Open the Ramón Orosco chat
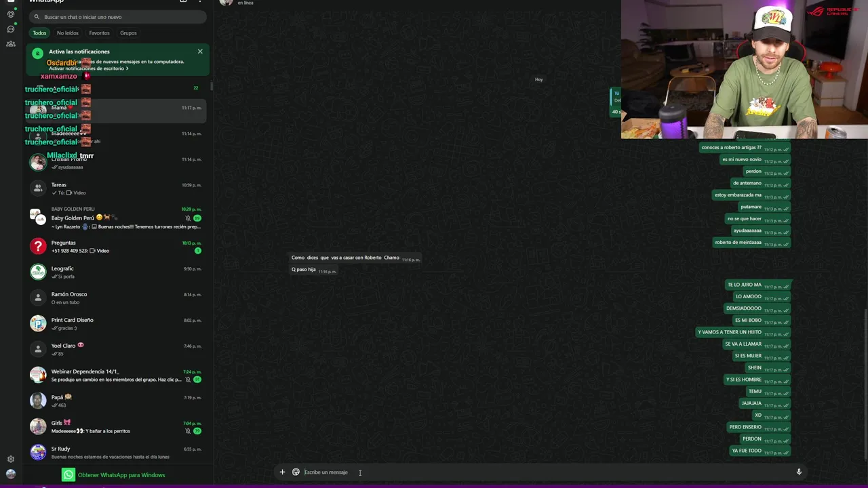This screenshot has width=868, height=488. pos(117,298)
